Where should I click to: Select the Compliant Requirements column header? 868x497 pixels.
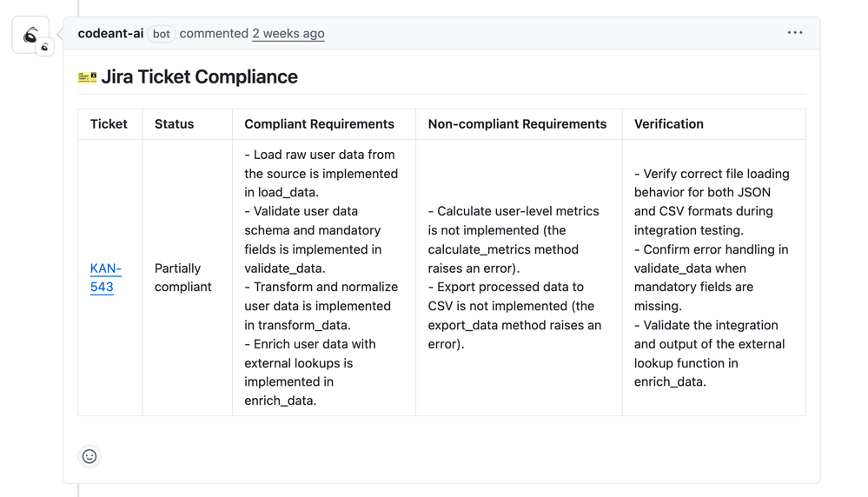tap(319, 124)
